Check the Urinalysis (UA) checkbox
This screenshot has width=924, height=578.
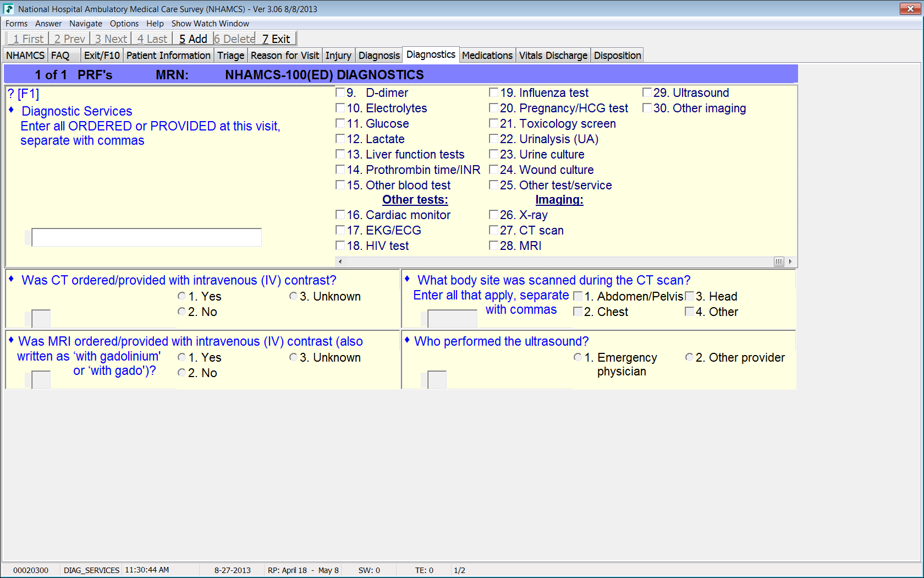pos(494,139)
